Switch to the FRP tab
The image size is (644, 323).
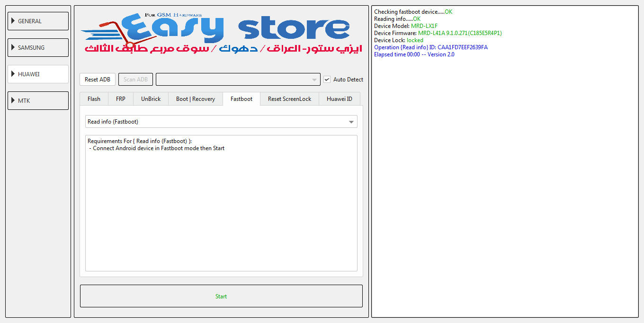(121, 99)
